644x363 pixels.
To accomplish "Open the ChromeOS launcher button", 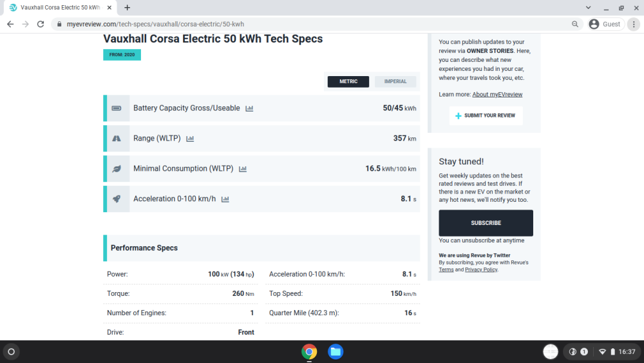I will tap(11, 352).
